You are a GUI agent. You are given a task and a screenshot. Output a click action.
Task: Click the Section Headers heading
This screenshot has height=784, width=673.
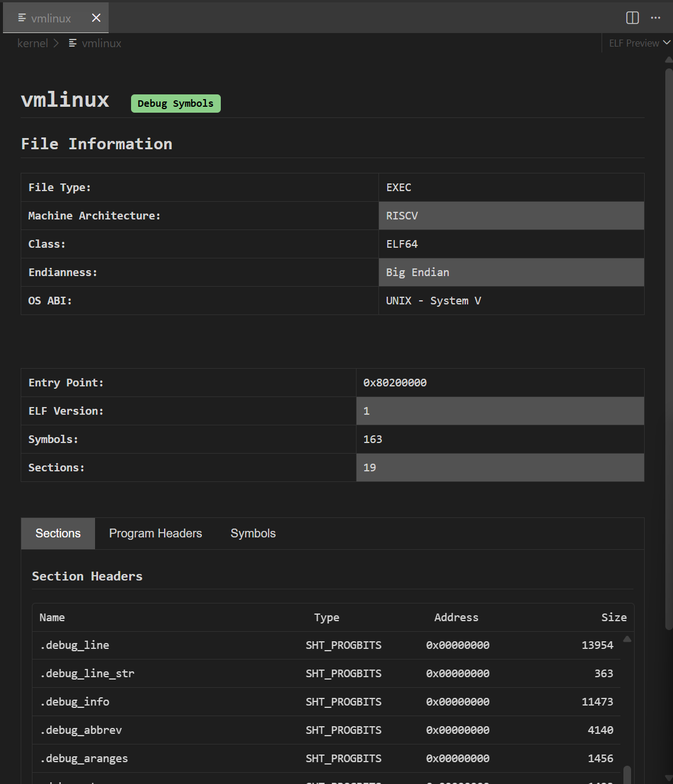pyautogui.click(x=87, y=576)
